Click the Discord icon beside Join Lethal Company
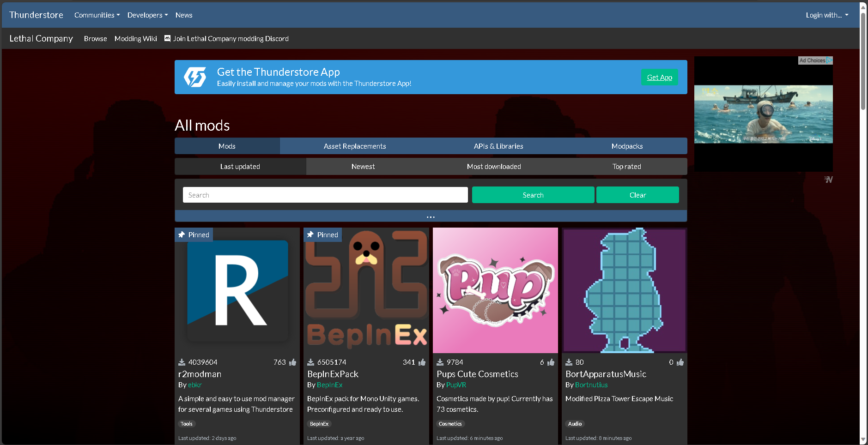This screenshot has width=868, height=445. [x=167, y=38]
